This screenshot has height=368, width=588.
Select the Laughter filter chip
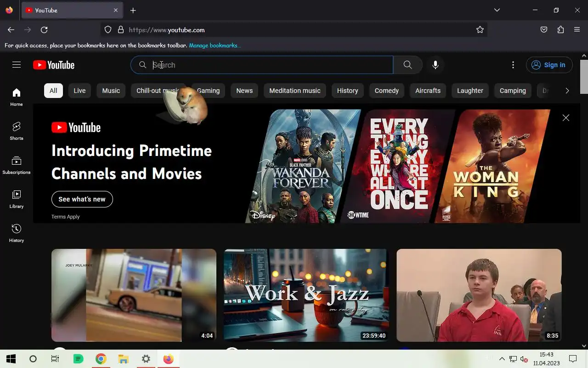coord(470,91)
